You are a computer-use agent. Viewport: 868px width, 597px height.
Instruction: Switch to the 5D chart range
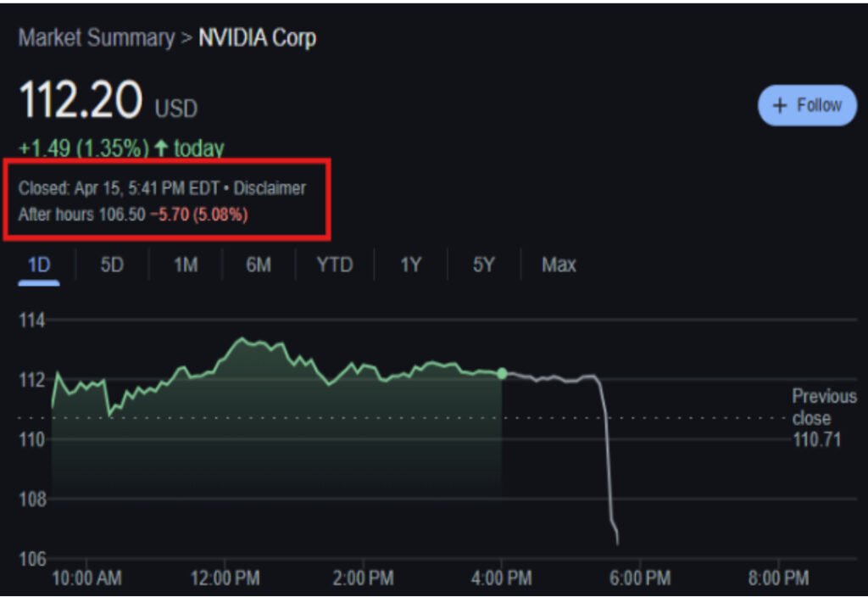[112, 265]
